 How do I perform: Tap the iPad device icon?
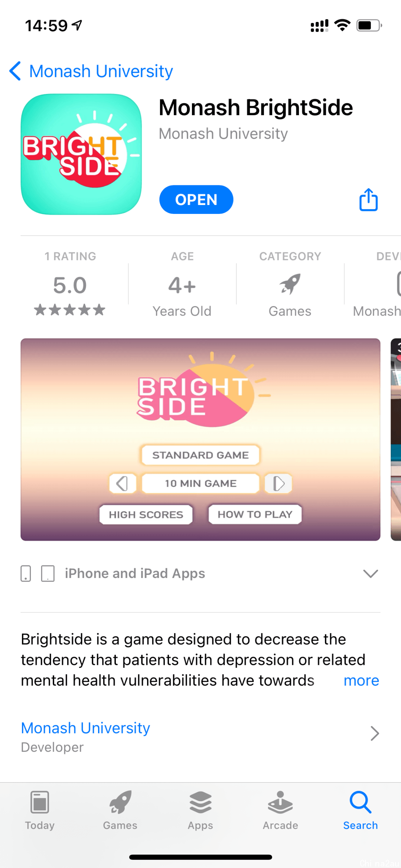[x=48, y=573]
